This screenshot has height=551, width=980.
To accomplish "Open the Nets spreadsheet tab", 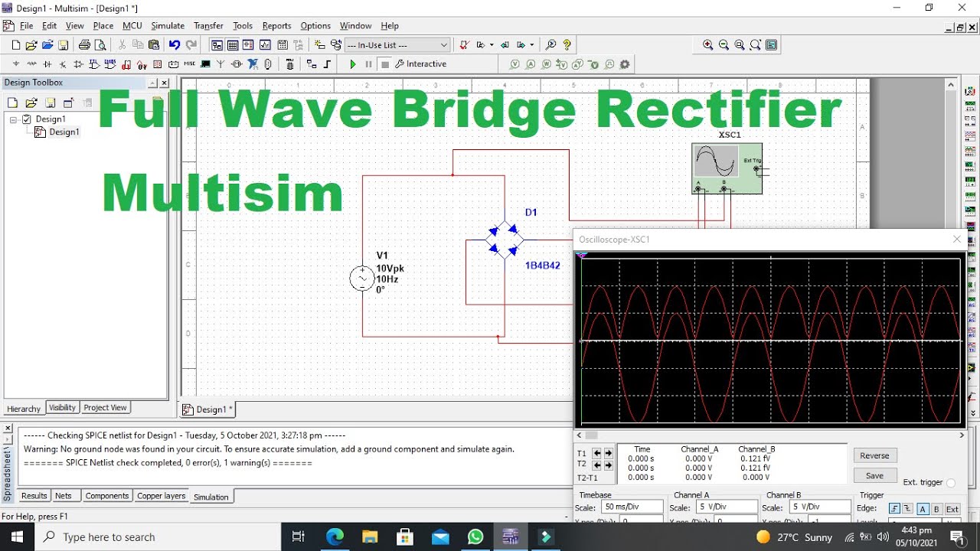I will pyautogui.click(x=64, y=496).
